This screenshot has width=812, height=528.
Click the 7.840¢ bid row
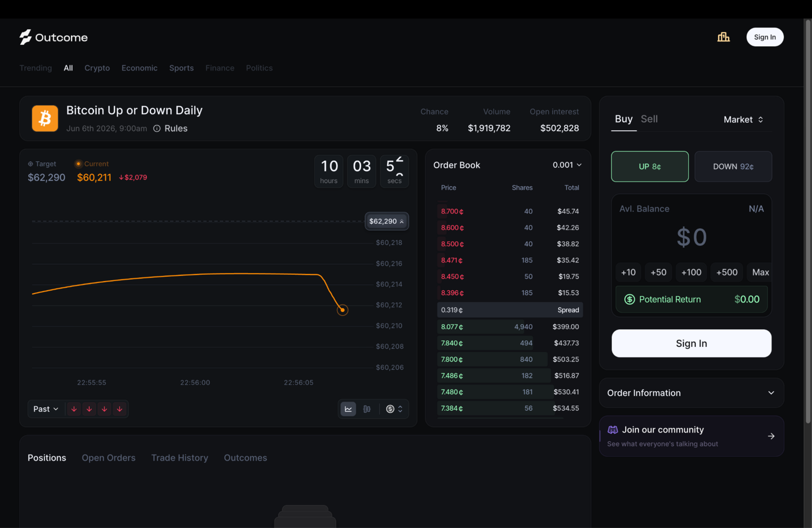point(510,343)
